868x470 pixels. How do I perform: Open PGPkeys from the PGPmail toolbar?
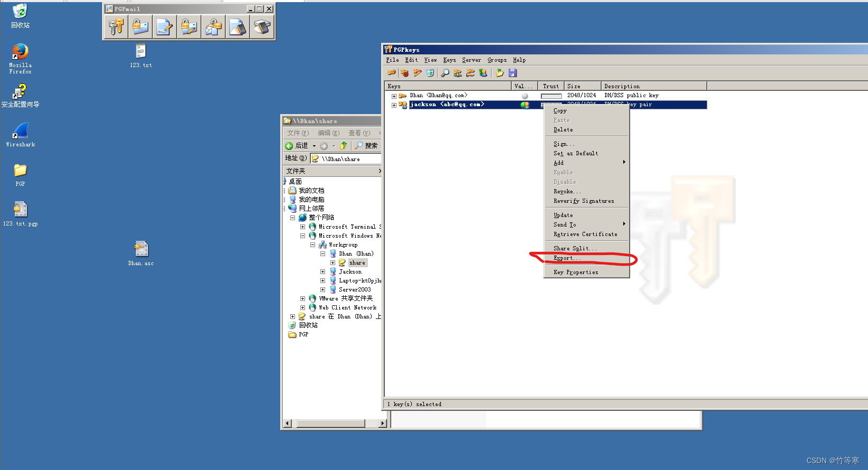[x=116, y=26]
